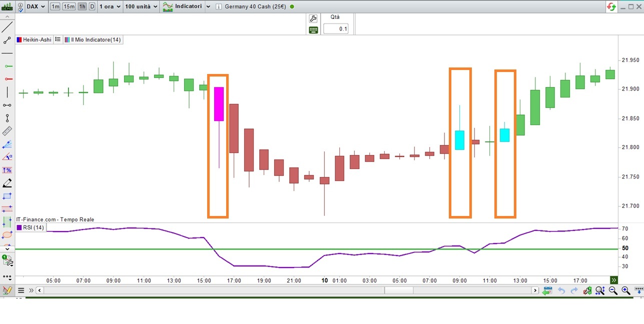Select the pencil freehand drawing tool

click(x=7, y=183)
